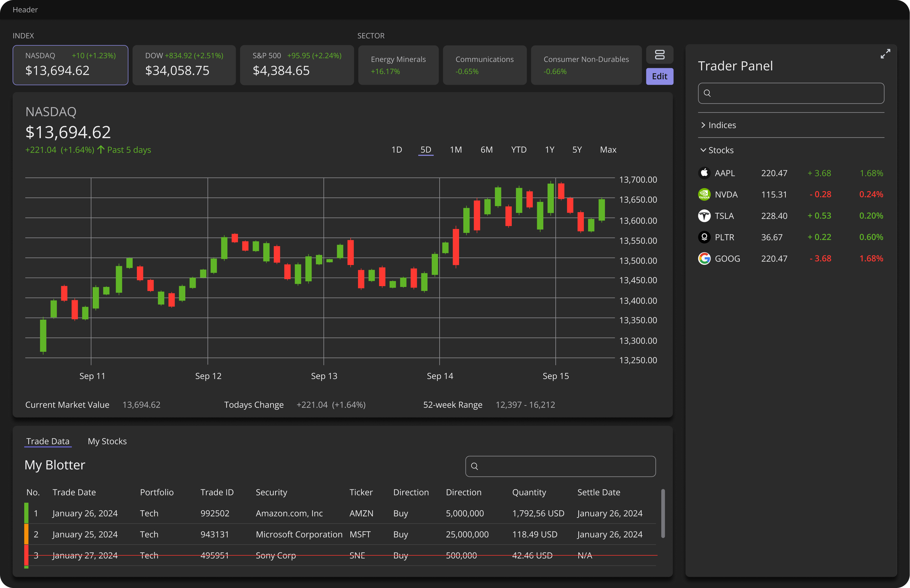Screen dimensions: 910x588
Task: Click the NVDA price 115.31
Action: [774, 194]
